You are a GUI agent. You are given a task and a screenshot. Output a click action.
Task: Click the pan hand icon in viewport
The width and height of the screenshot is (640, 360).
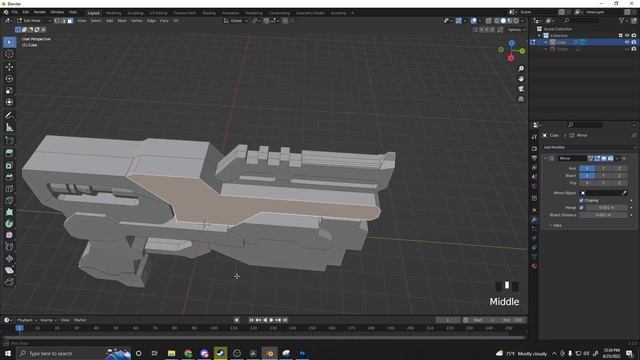521,79
